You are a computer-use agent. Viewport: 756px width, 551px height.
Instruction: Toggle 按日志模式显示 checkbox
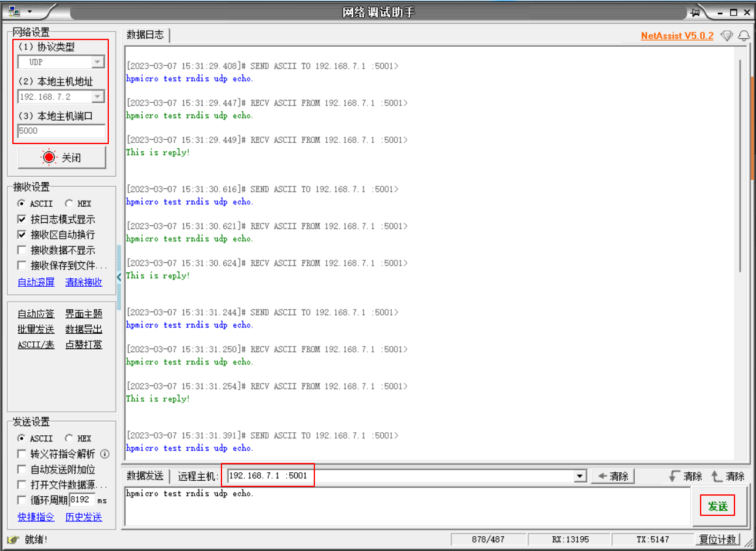coord(22,219)
